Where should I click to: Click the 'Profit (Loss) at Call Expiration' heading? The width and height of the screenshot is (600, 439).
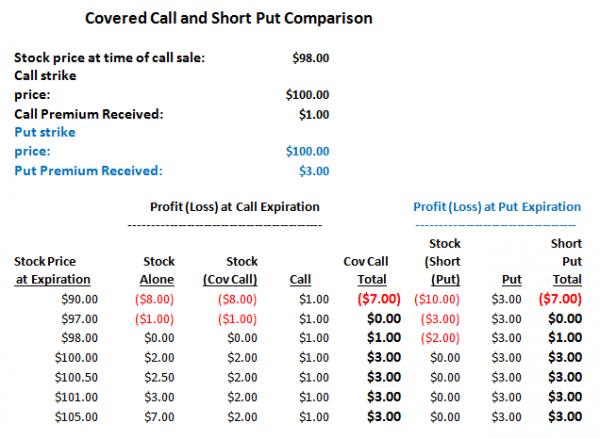[235, 207]
